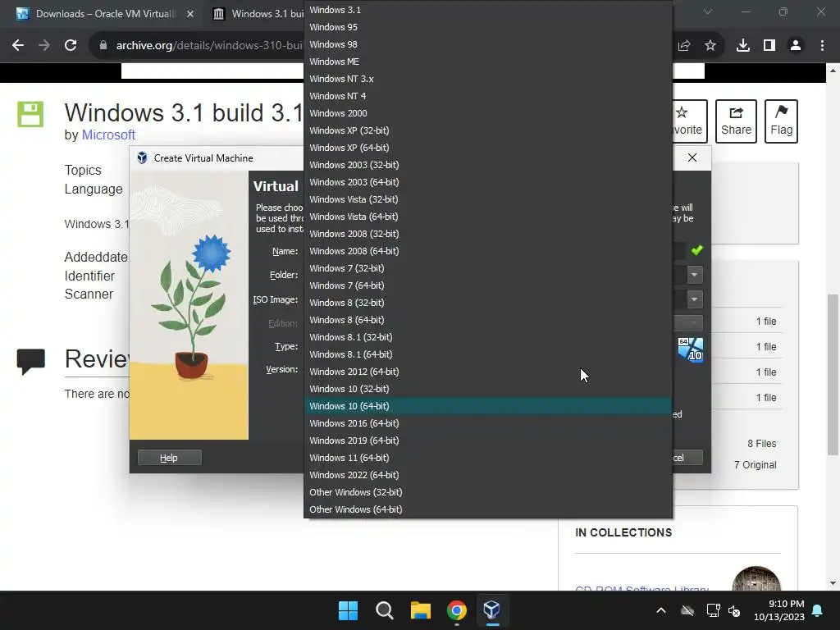
Task: Choose Windows 2022 (64-bit)
Action: click(x=487, y=475)
